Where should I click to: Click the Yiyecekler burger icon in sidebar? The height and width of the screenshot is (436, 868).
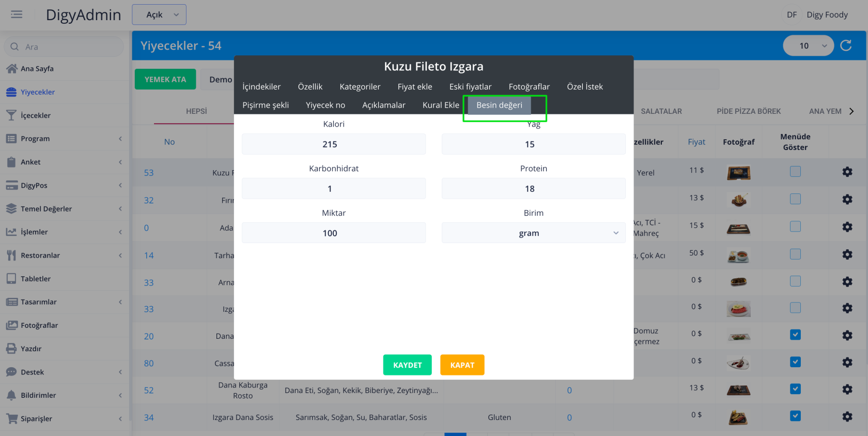point(11,92)
